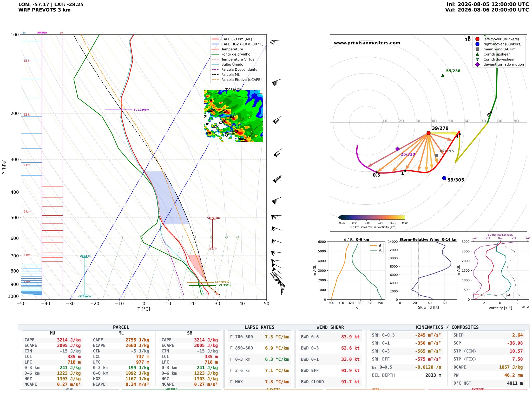Click the black 1 km dot on hodograph

coord(405,171)
